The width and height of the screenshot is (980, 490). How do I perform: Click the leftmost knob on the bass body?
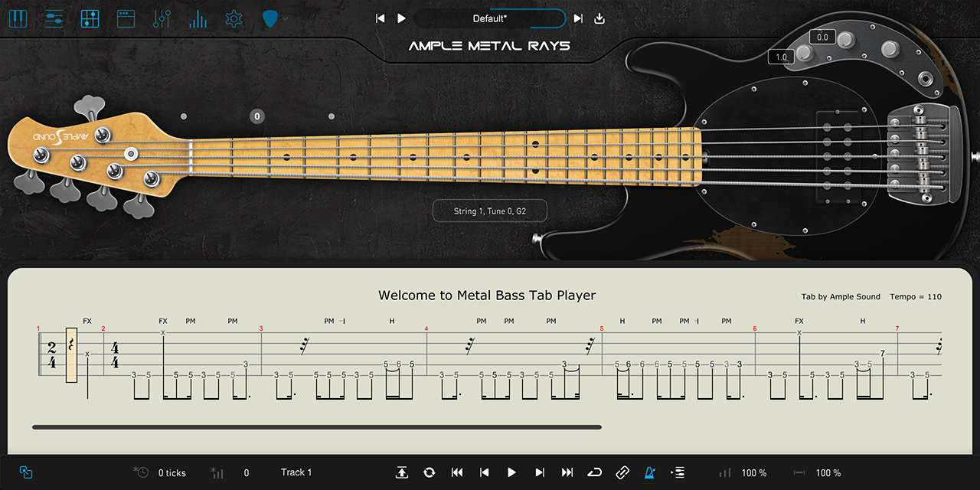(805, 53)
